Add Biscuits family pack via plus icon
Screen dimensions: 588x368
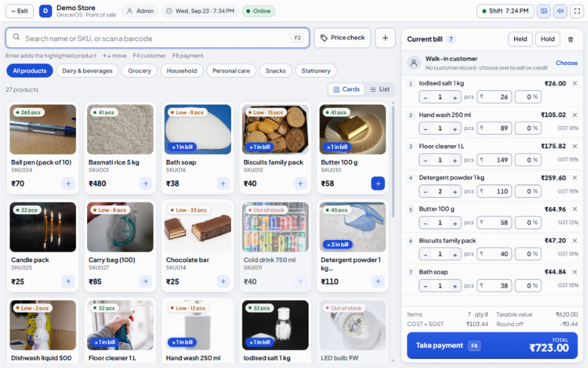(300, 184)
